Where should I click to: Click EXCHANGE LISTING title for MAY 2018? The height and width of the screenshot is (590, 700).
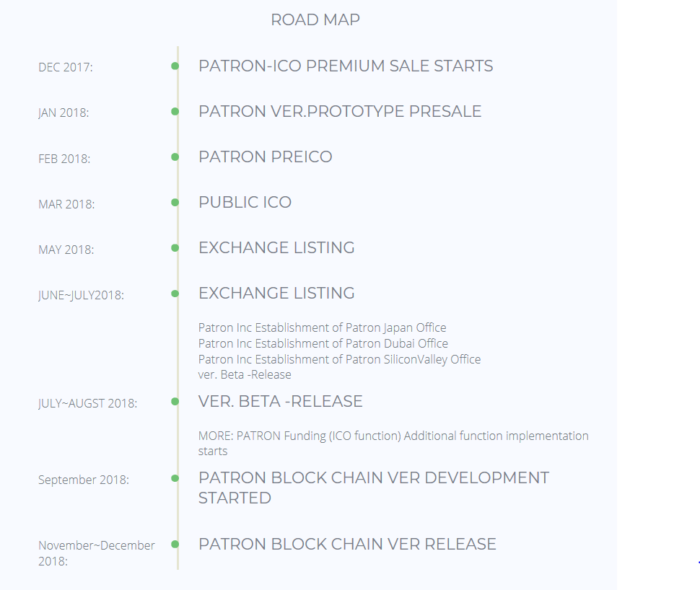click(276, 247)
